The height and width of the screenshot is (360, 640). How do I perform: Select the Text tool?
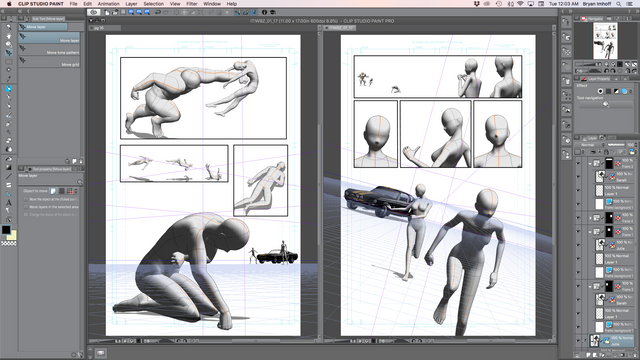pos(9,202)
